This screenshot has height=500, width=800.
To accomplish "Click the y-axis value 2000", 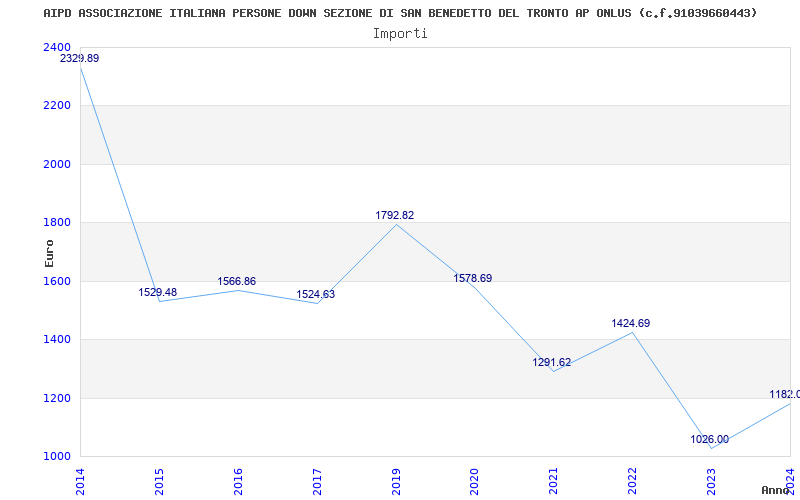I will [x=57, y=164].
